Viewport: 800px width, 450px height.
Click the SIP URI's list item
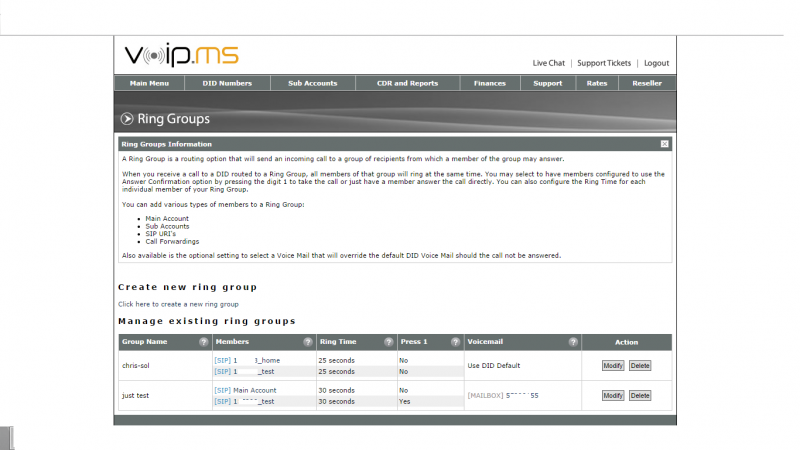160,234
